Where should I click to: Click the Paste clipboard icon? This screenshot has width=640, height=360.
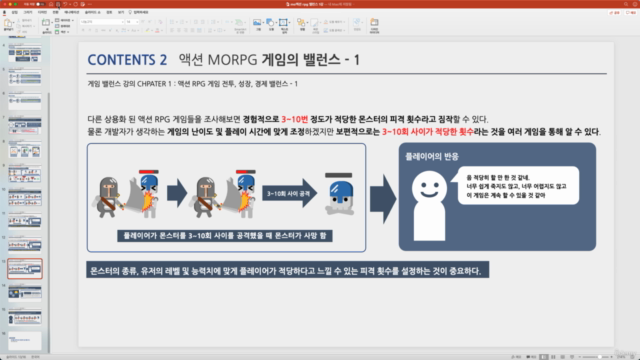coord(8,24)
